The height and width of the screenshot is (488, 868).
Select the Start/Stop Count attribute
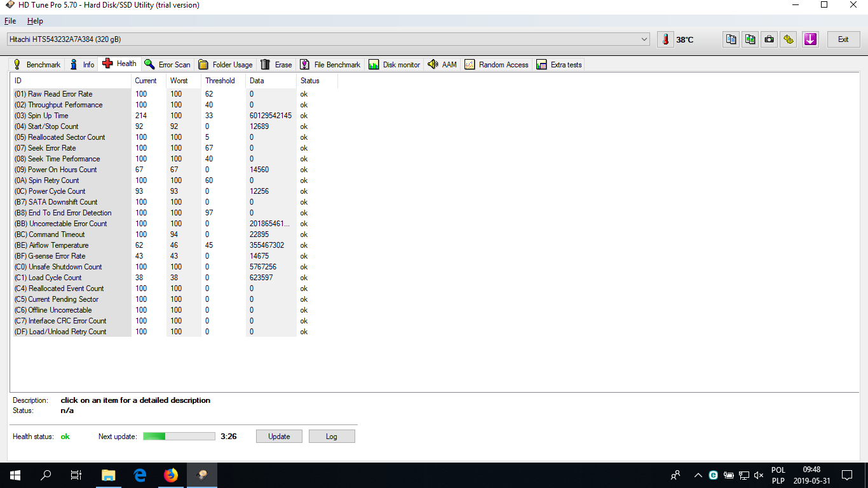[x=175, y=126]
